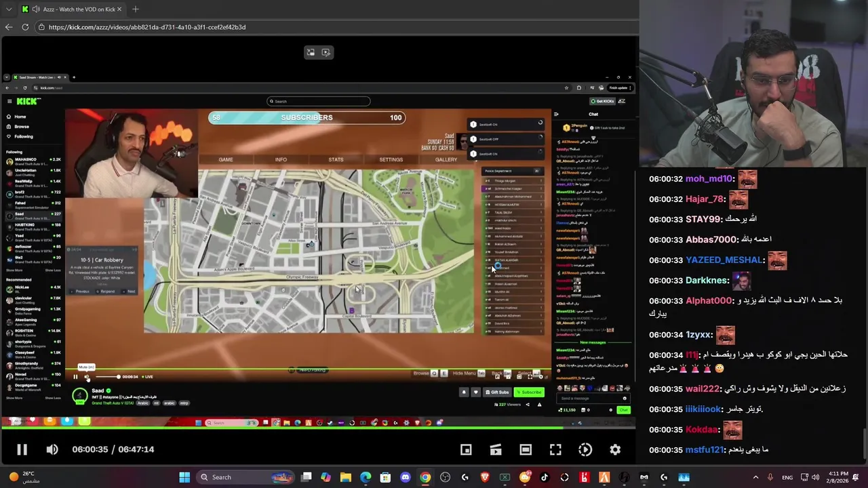View site information icon in address bar

41,27
